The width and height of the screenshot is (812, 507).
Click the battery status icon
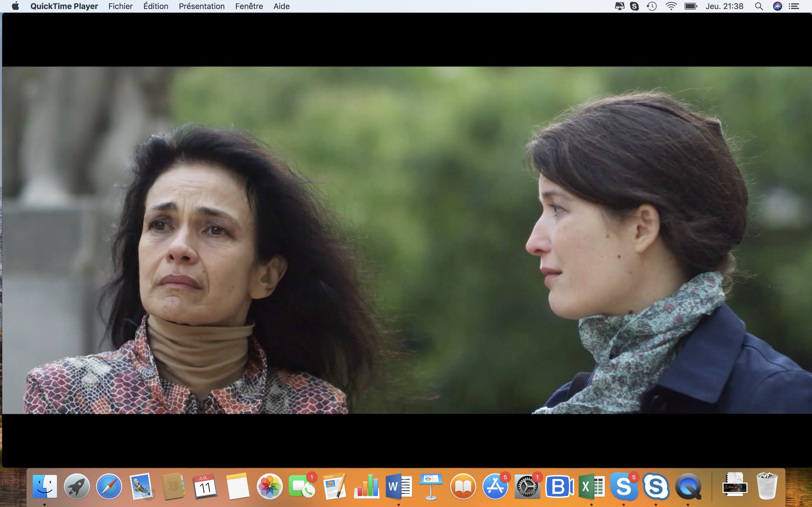click(x=690, y=6)
